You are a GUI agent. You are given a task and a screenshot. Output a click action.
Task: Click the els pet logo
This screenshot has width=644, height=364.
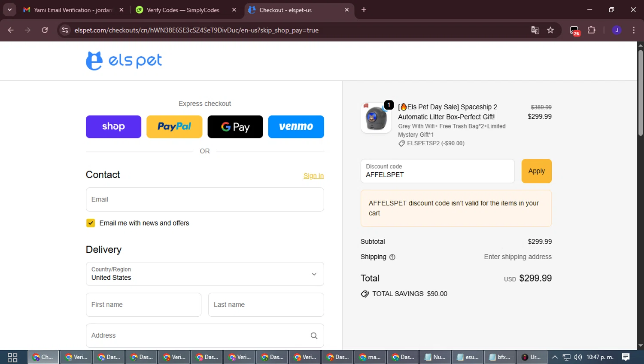point(124,61)
